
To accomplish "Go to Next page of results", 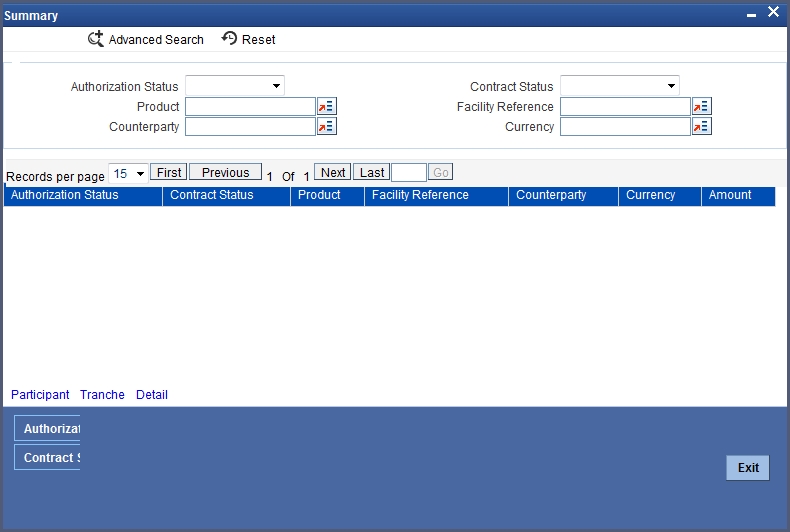I will (333, 172).
